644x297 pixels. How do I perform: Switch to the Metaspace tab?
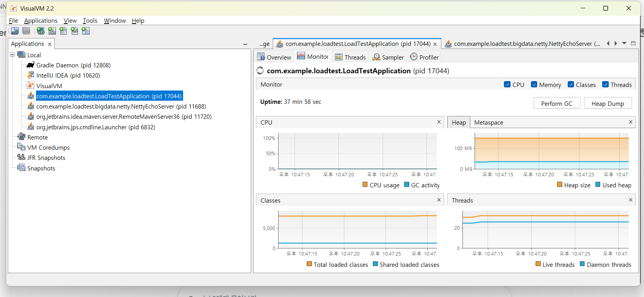coord(489,122)
